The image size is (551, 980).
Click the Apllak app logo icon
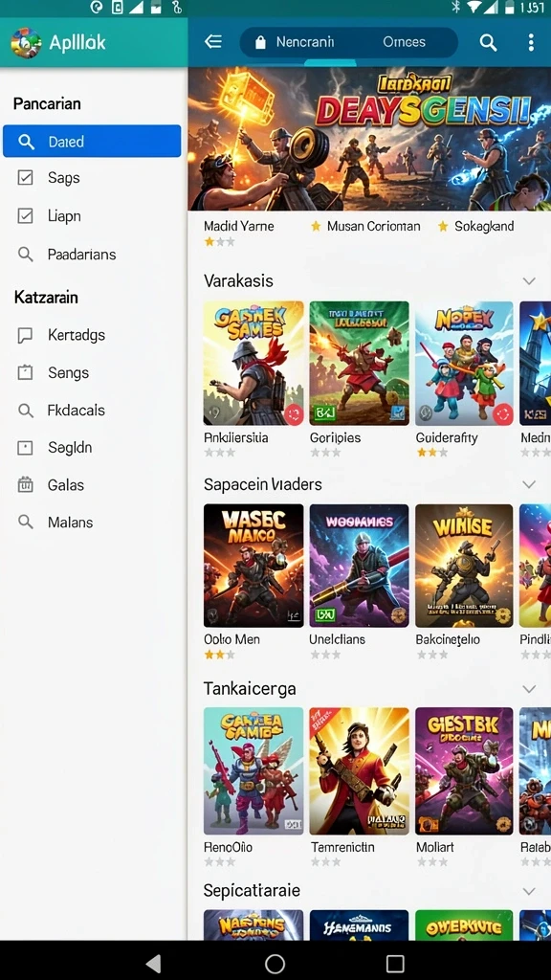[26, 42]
